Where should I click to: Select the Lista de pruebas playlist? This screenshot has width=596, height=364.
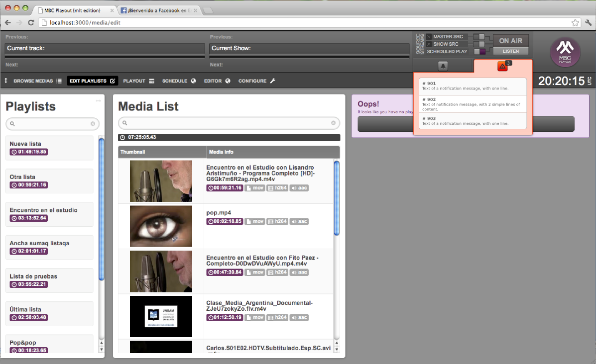click(49, 280)
